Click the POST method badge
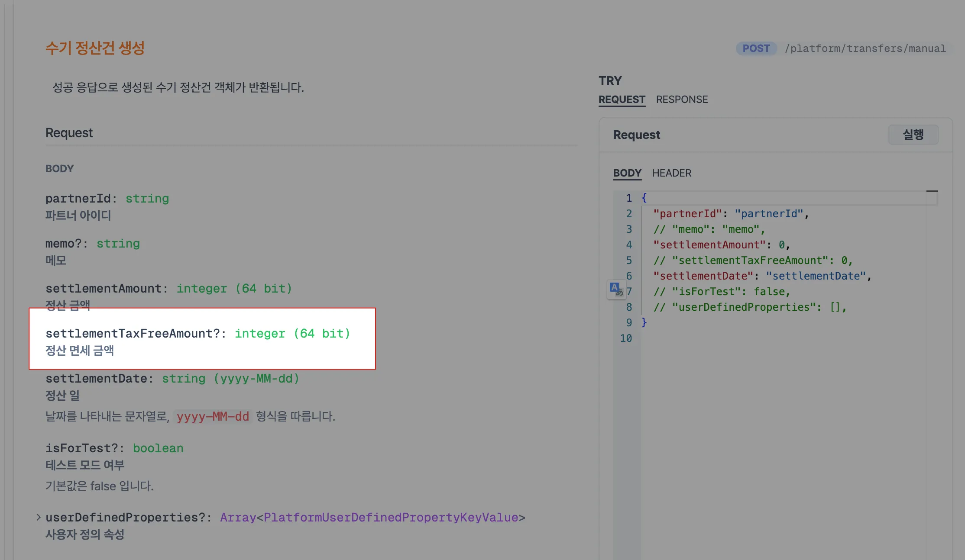965x560 pixels. 756,48
